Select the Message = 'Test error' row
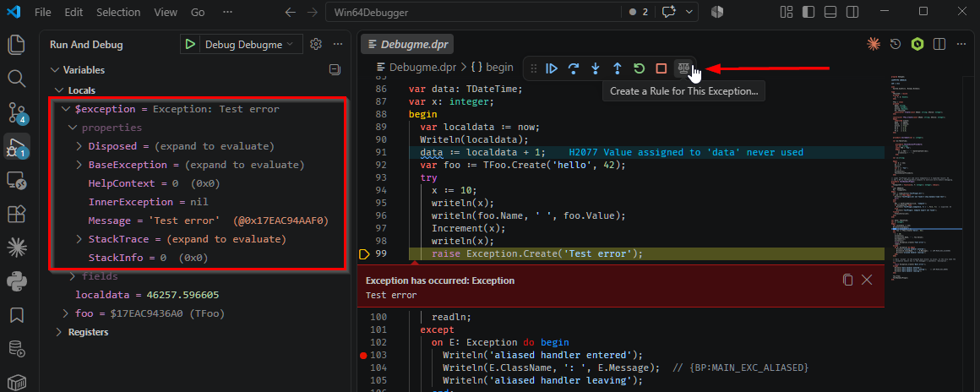Viewport: 980px width, 392px height. [196, 220]
